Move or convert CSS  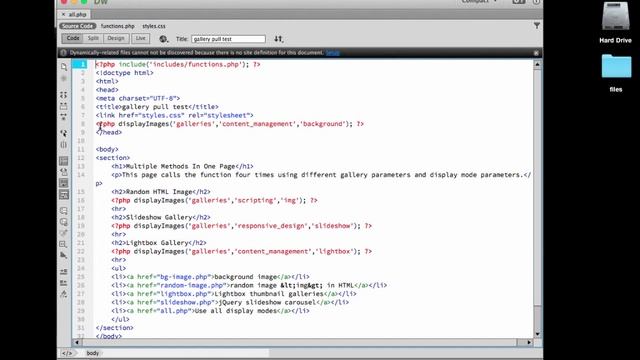coord(64,256)
